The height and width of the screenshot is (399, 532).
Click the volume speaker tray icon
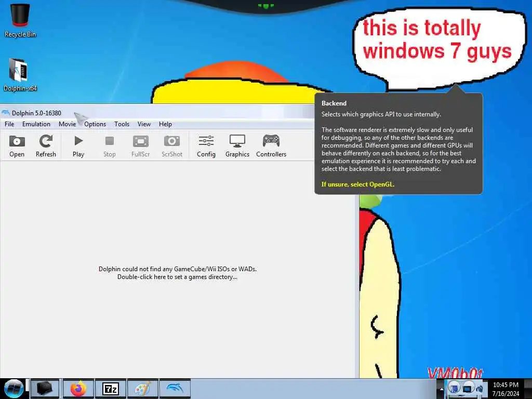coord(480,389)
